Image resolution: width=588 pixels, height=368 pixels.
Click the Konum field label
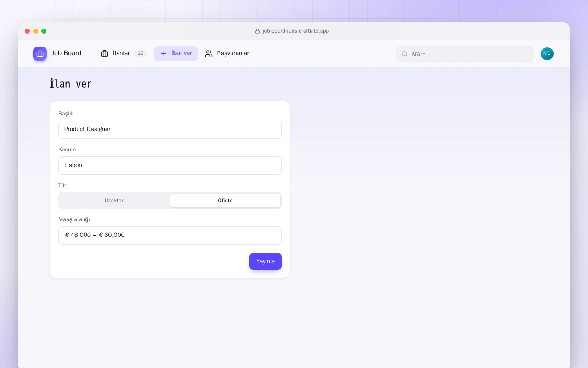(67, 149)
